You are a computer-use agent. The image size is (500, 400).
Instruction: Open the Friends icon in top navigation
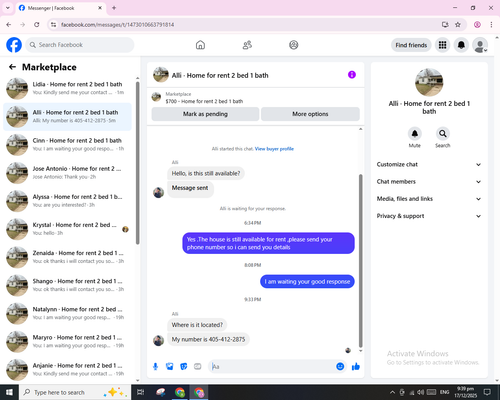pyautogui.click(x=247, y=45)
